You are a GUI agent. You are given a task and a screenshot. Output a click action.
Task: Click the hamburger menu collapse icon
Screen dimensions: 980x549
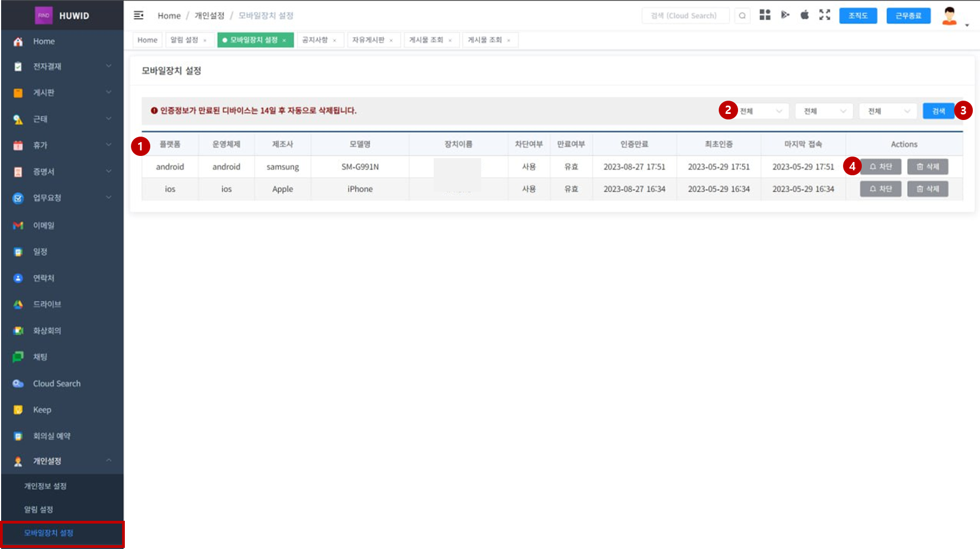point(139,15)
